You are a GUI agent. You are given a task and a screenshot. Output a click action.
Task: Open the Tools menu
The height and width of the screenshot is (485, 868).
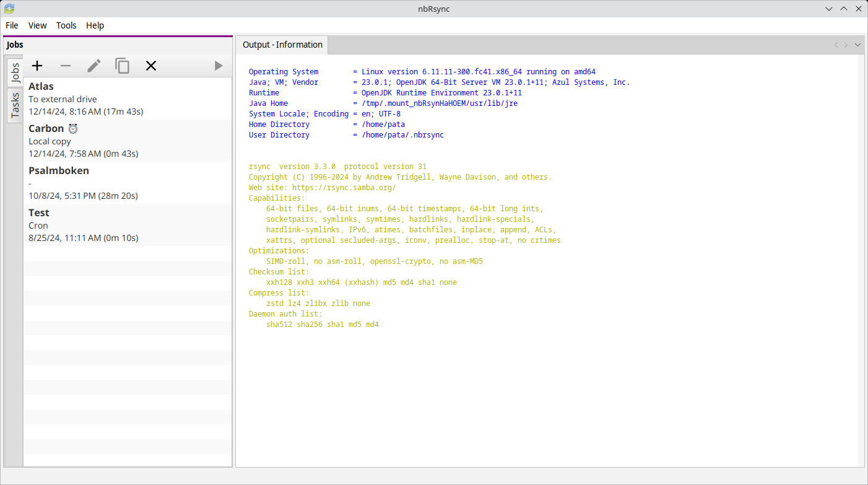click(66, 25)
